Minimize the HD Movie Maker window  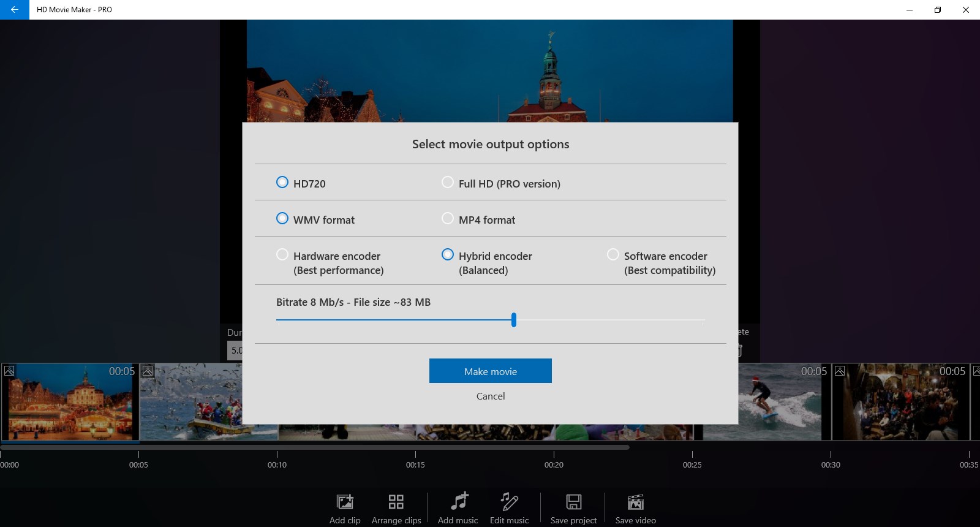tap(910, 10)
